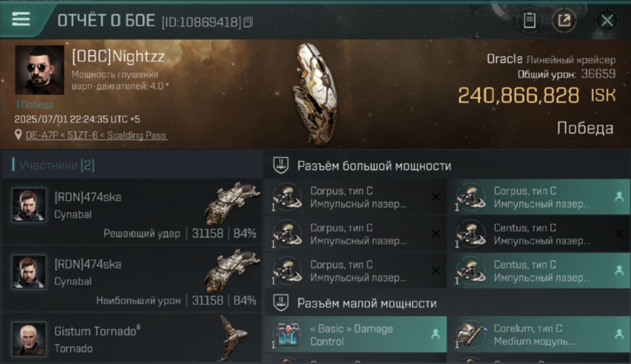Click the share/export report icon
631x364 pixels.
point(564,20)
